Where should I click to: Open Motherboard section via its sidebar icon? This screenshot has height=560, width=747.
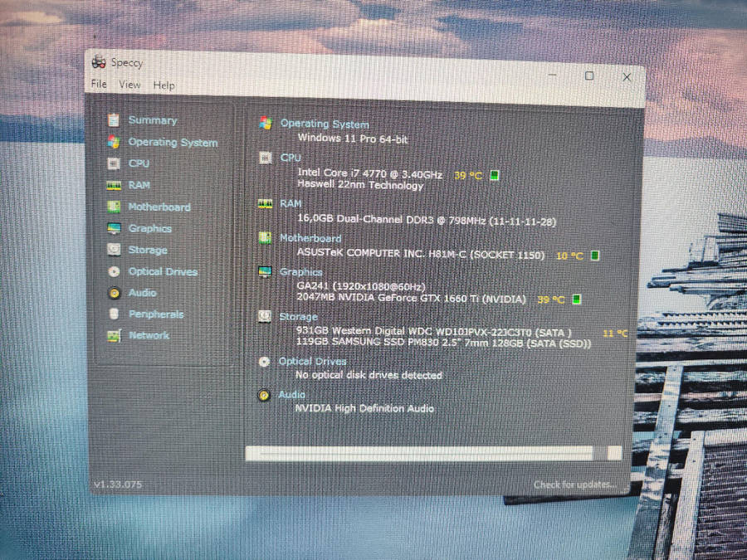point(114,207)
